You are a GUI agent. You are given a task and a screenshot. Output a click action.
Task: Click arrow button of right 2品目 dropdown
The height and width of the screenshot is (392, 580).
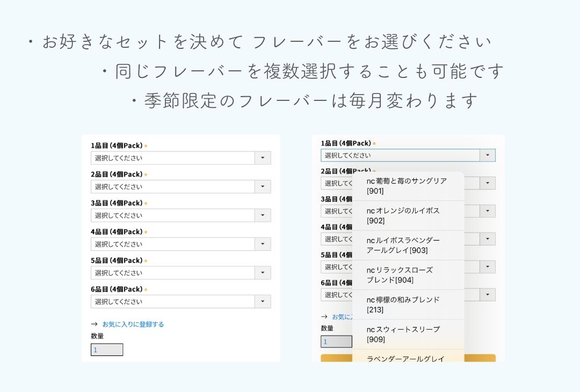pyautogui.click(x=487, y=183)
